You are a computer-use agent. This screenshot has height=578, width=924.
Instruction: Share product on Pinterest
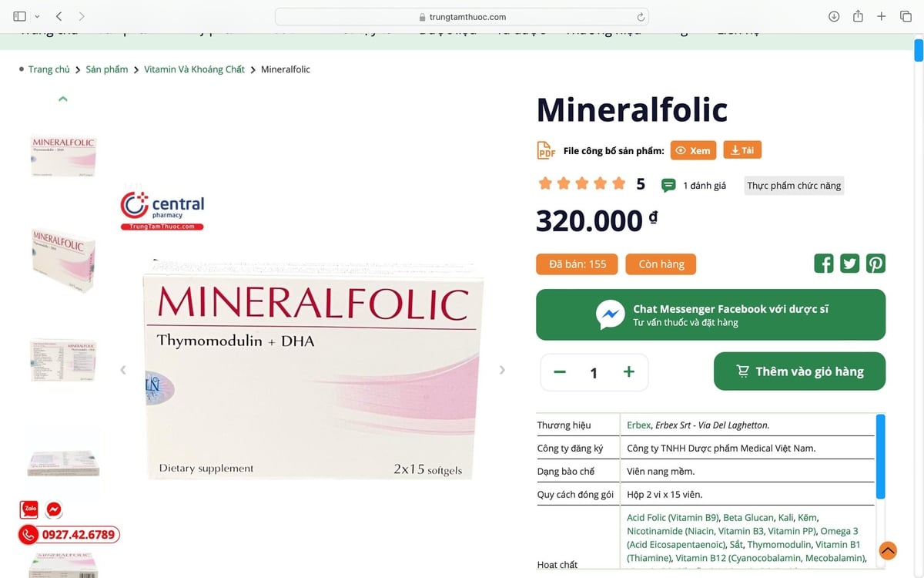click(875, 264)
